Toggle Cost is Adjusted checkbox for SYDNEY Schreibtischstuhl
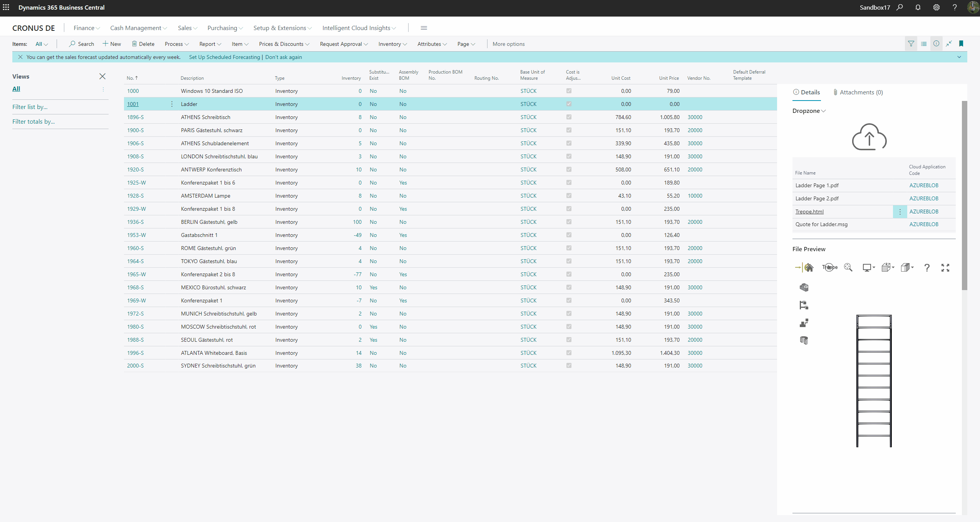This screenshot has height=522, width=980. [x=569, y=366]
